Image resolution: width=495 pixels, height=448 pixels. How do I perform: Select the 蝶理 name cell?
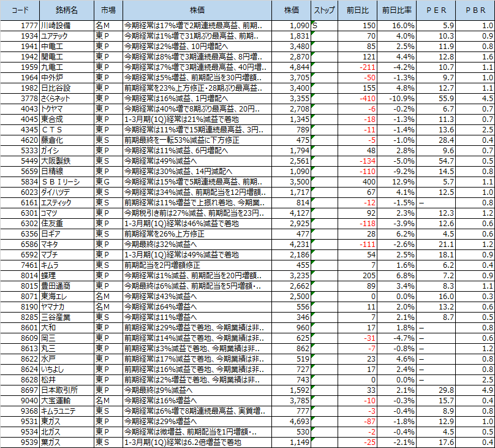click(67, 276)
